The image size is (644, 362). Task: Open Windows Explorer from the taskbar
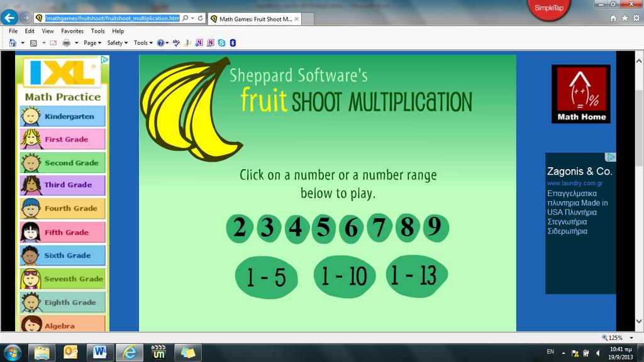coord(42,353)
